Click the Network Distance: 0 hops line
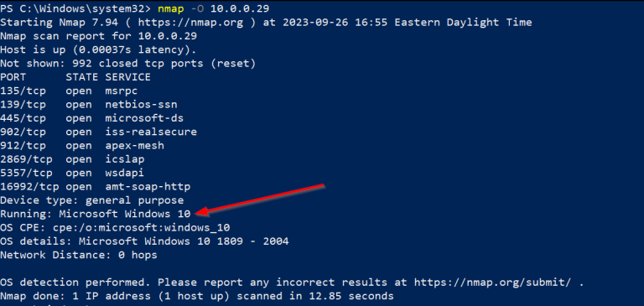This screenshot has width=644, height=306. click(x=79, y=255)
